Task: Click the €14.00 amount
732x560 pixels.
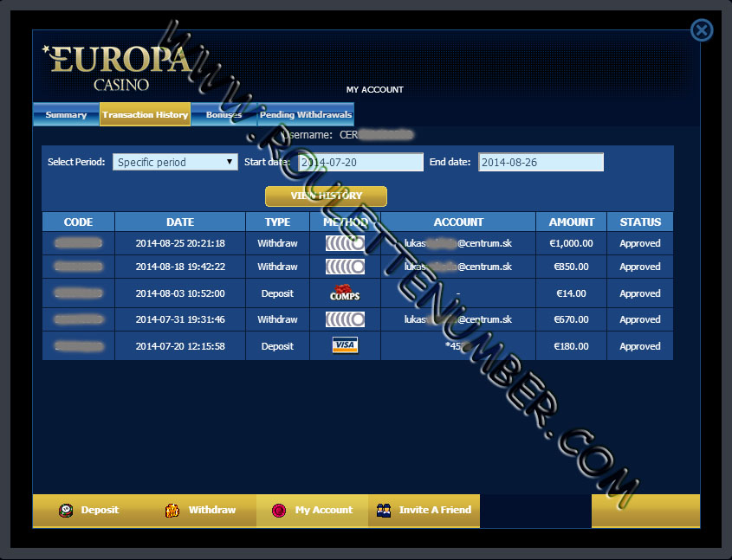Action: [572, 293]
